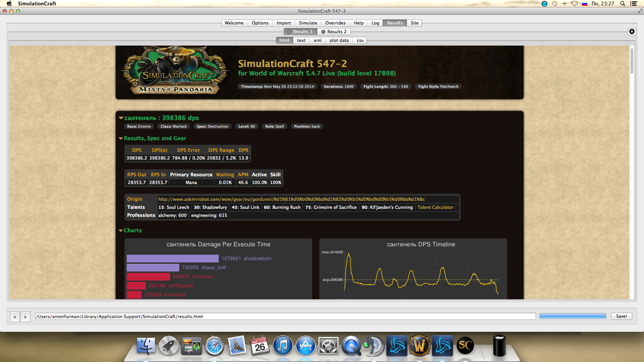Switch to the Welcome tab
Viewport: 644px width, 362px height.
click(x=234, y=23)
